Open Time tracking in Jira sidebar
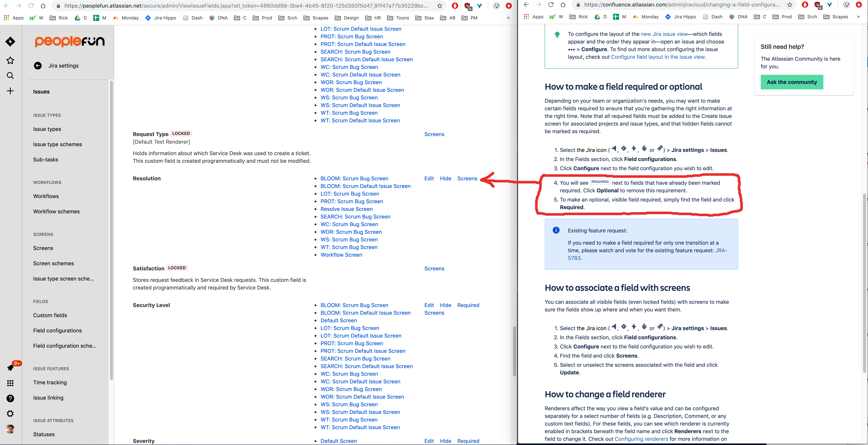The image size is (868, 445). click(50, 382)
